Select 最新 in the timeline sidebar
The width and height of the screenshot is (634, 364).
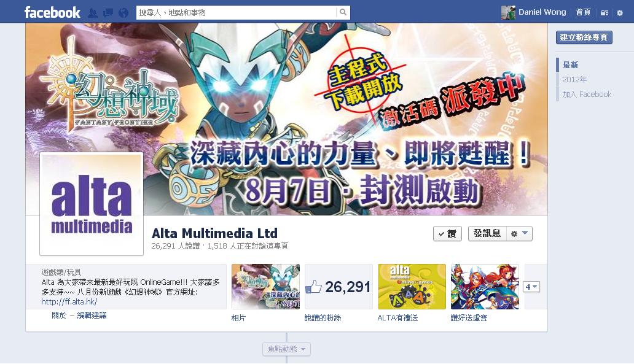click(x=570, y=64)
